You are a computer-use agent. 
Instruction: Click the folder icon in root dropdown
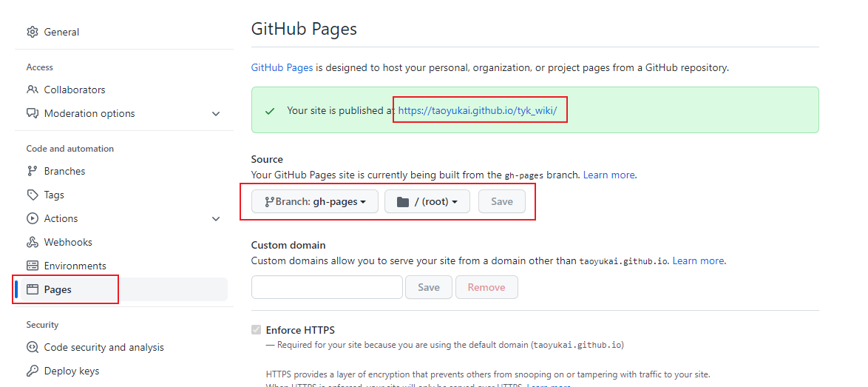[x=403, y=202]
